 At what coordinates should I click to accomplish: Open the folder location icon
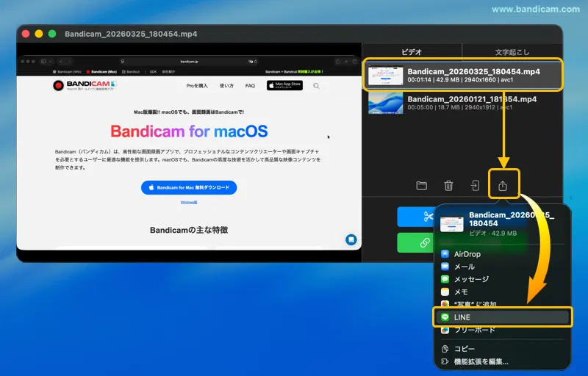point(421,185)
